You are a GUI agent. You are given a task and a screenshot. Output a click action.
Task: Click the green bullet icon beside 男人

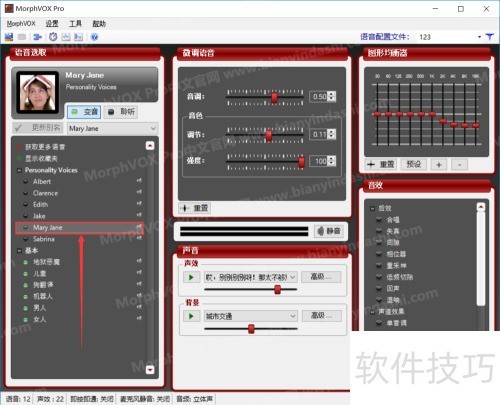coord(26,308)
